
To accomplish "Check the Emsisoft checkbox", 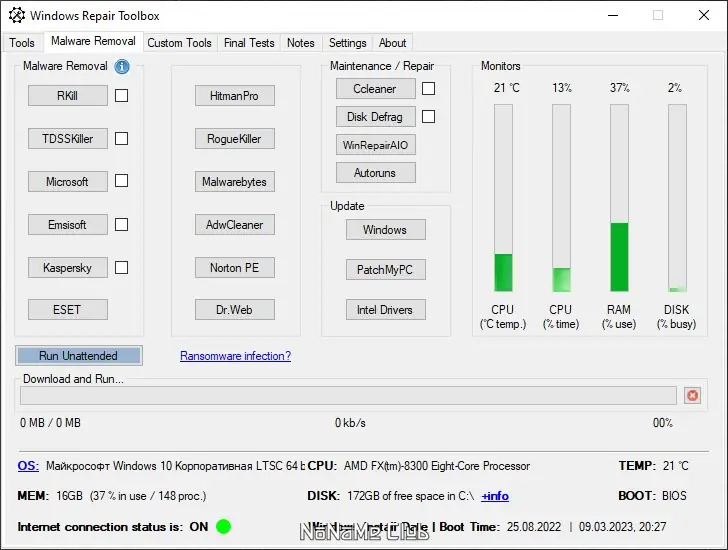I will (122, 224).
